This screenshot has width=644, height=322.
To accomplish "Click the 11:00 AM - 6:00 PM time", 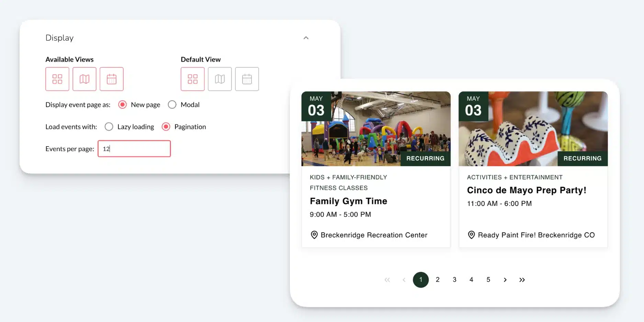I will [x=499, y=204].
